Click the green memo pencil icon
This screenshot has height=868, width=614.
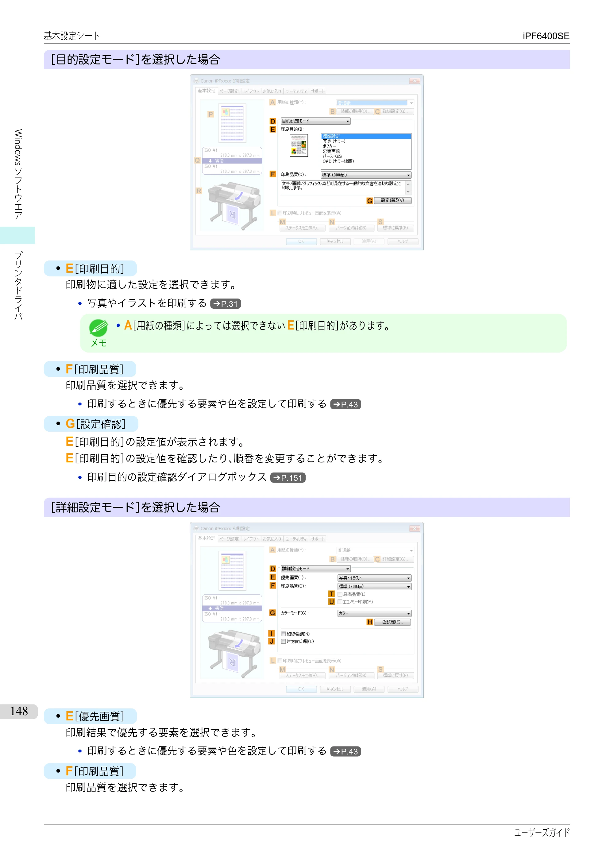98,328
